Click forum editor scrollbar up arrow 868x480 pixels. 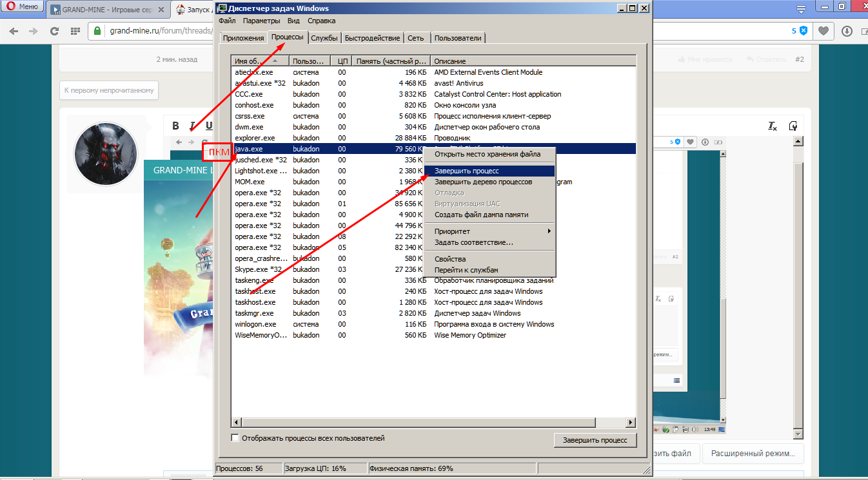pyautogui.click(x=798, y=142)
